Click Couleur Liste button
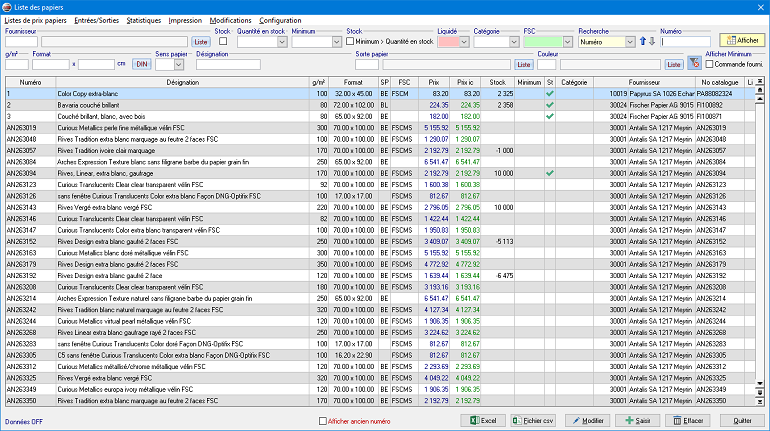Viewport: 770px width, 431px height. [x=674, y=65]
